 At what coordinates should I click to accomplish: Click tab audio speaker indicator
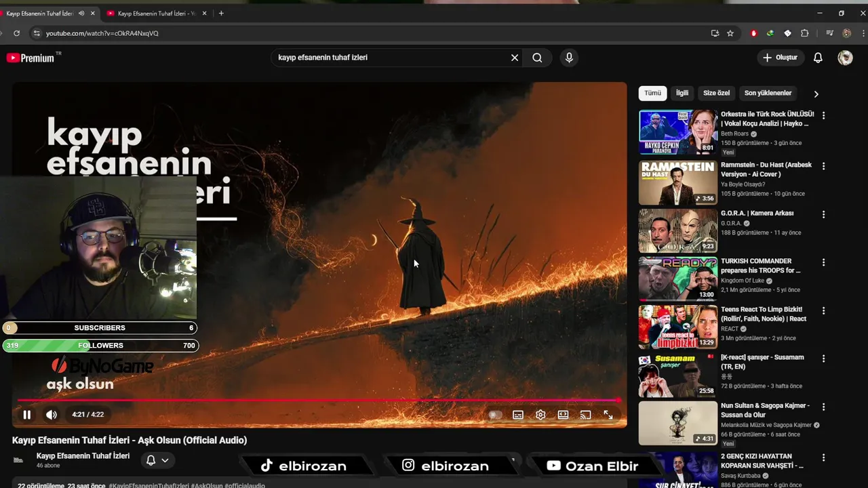point(81,14)
